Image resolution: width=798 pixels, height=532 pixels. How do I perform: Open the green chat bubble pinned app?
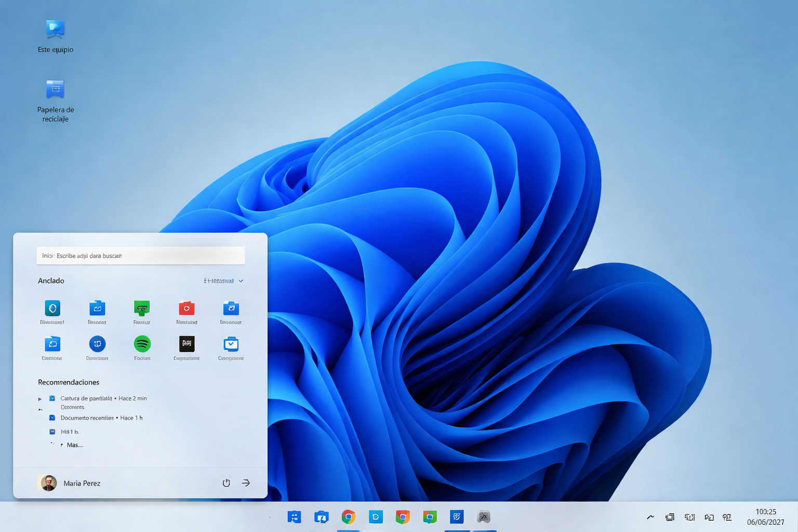[142, 308]
